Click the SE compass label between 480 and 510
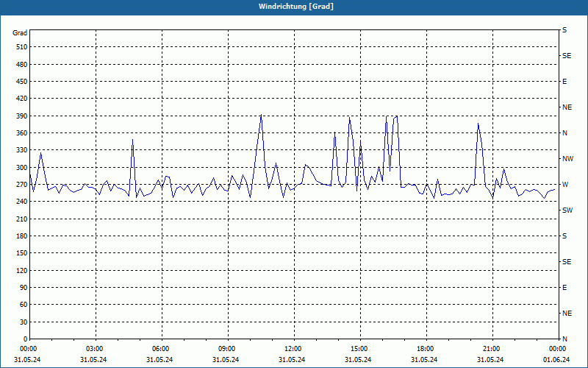 point(567,56)
